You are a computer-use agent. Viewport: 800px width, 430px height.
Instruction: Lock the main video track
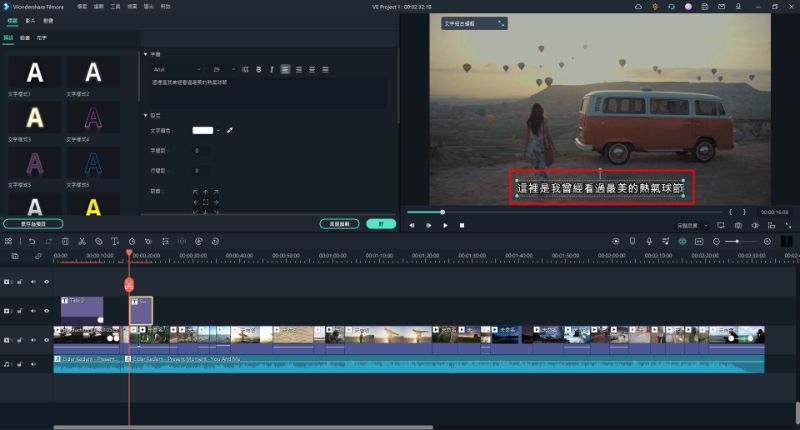[x=20, y=340]
